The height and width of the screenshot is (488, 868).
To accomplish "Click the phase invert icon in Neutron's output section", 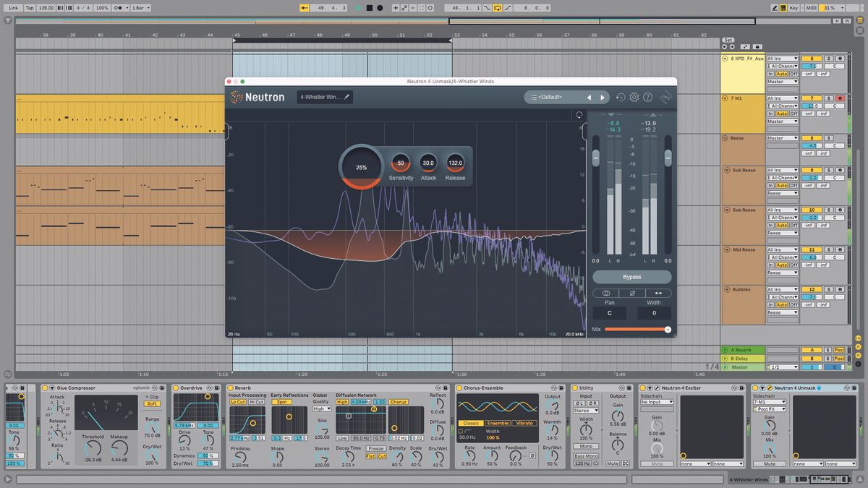I will coord(631,293).
